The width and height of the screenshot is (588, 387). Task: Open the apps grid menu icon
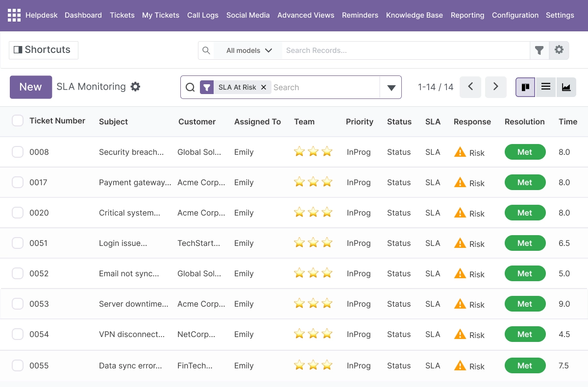point(14,15)
